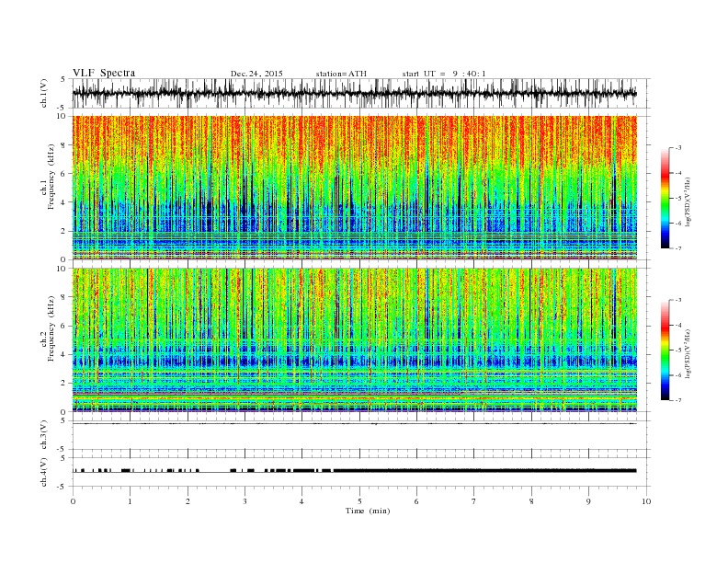Image resolution: width=728 pixels, height=563 pixels.
Task: Select the "start UT = 9 :40: 1" text
Action: click(444, 74)
